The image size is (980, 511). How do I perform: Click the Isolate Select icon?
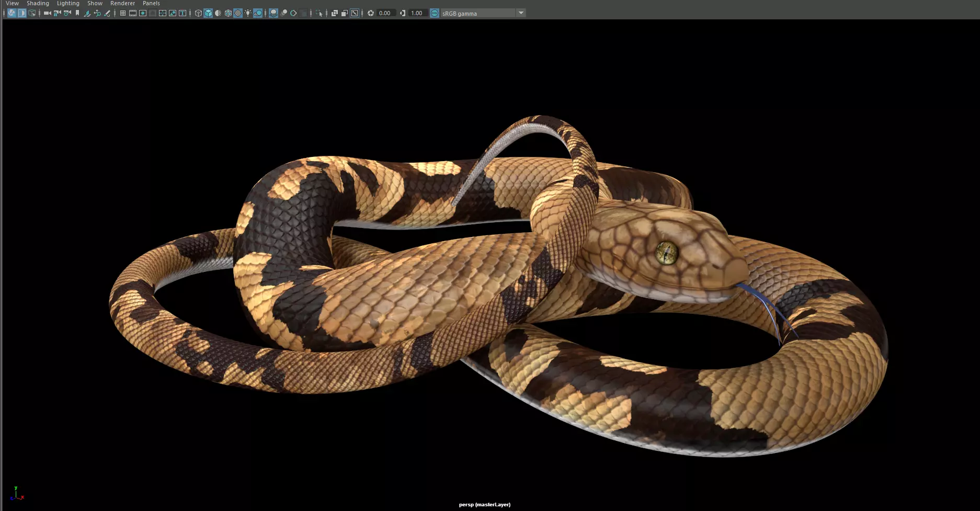(319, 13)
